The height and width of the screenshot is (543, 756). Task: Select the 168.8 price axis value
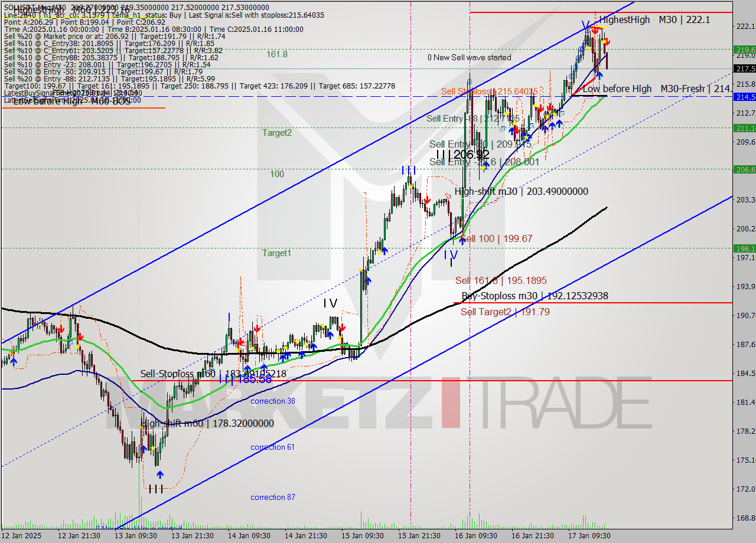tap(745, 518)
